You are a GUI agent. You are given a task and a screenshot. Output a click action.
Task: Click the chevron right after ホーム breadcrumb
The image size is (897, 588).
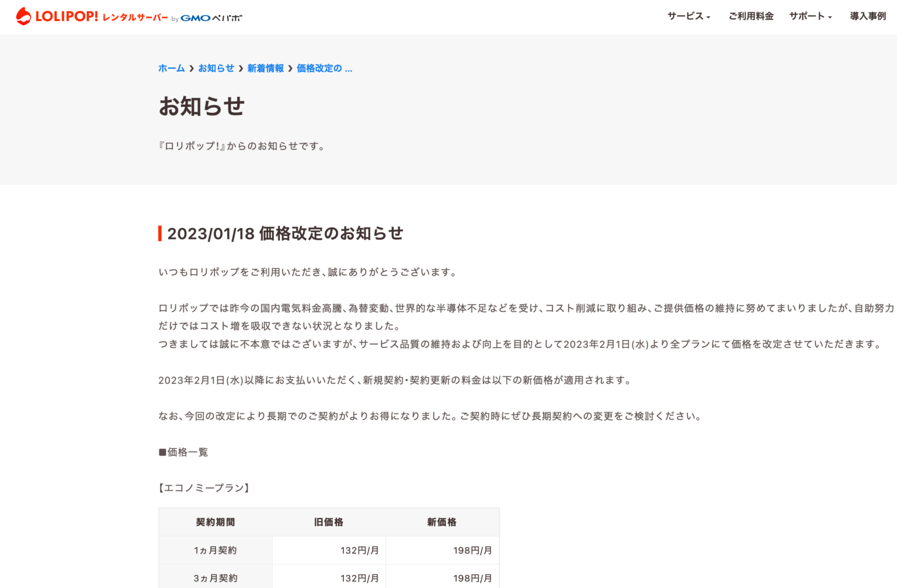point(192,68)
